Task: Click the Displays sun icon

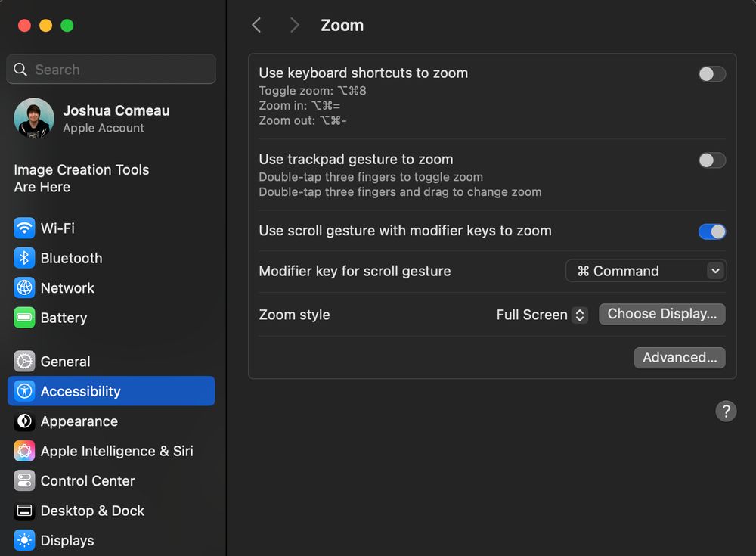Action: pos(24,540)
